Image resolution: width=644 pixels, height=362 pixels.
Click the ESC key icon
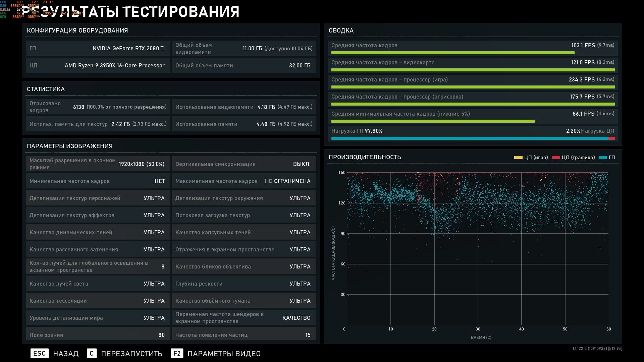coord(40,353)
